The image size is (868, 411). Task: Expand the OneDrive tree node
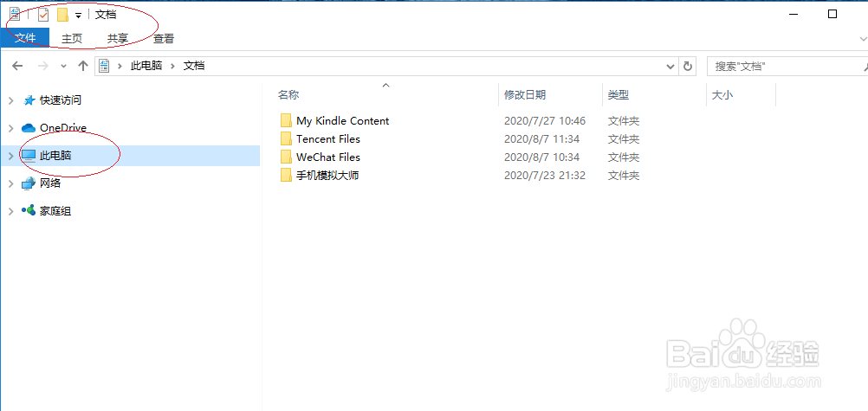pyautogui.click(x=11, y=128)
